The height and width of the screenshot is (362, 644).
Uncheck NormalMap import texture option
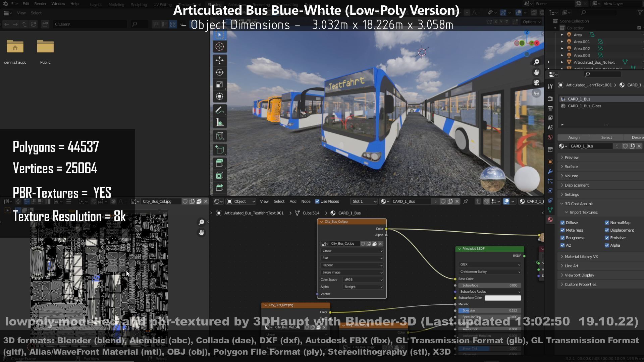coord(607,223)
